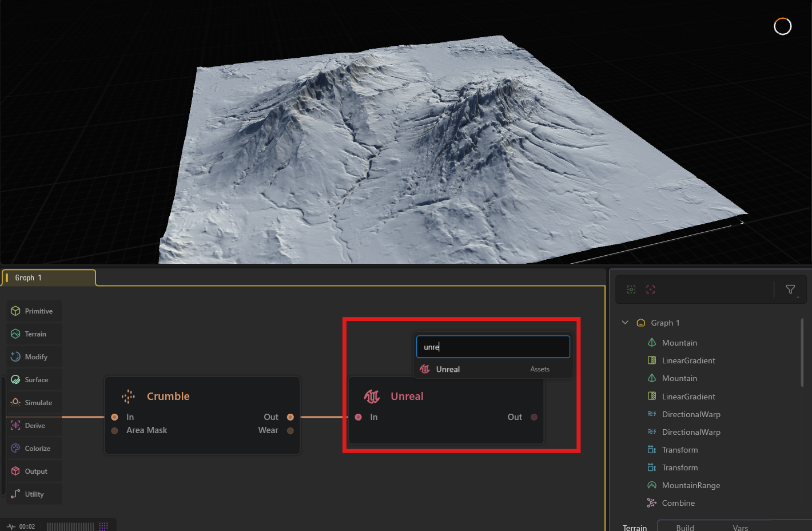Select the Graph 1 tab

(49, 278)
